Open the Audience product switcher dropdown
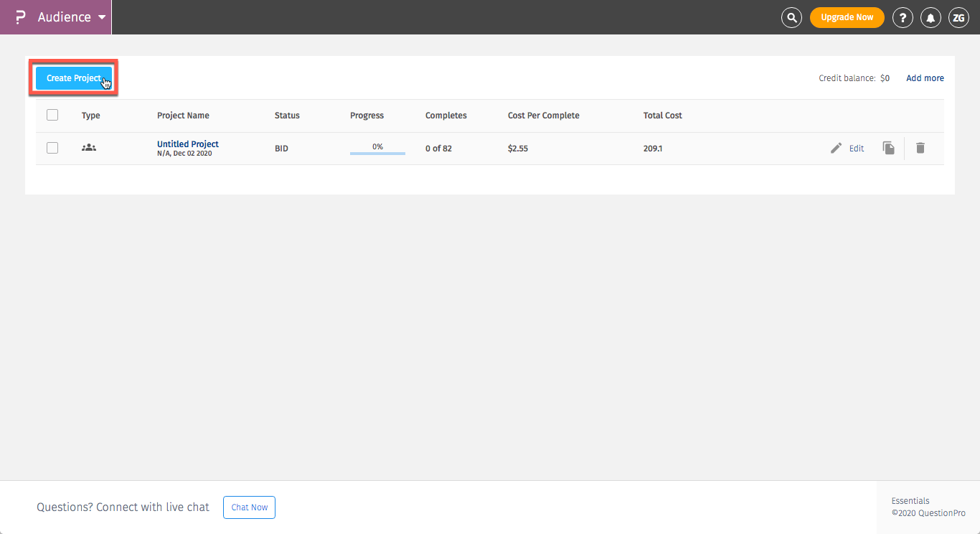 point(102,17)
